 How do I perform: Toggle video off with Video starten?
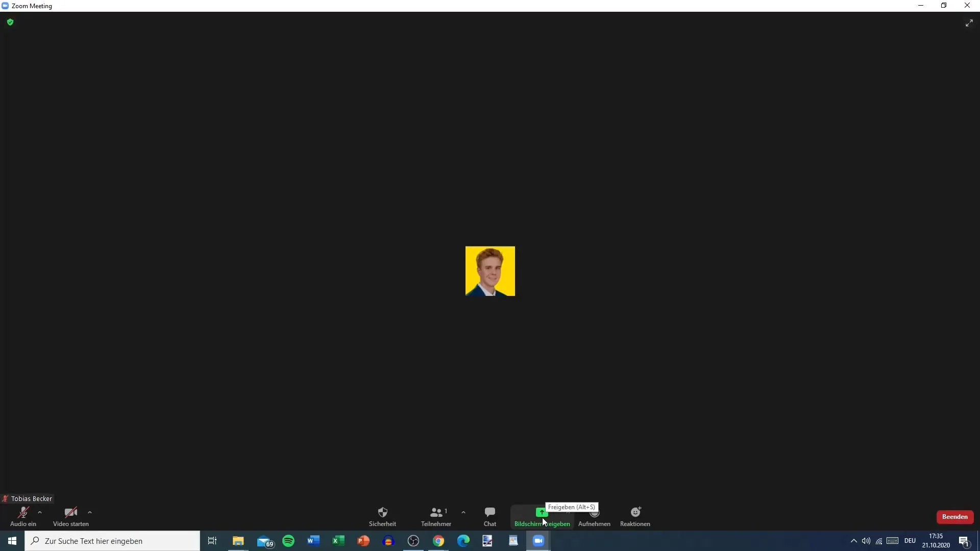coord(70,516)
